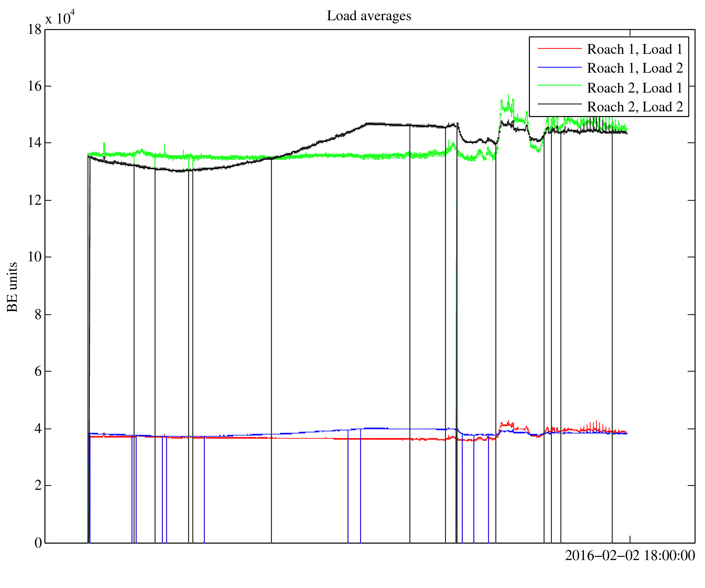Click the y-axis tick label '18'

[x=35, y=30]
